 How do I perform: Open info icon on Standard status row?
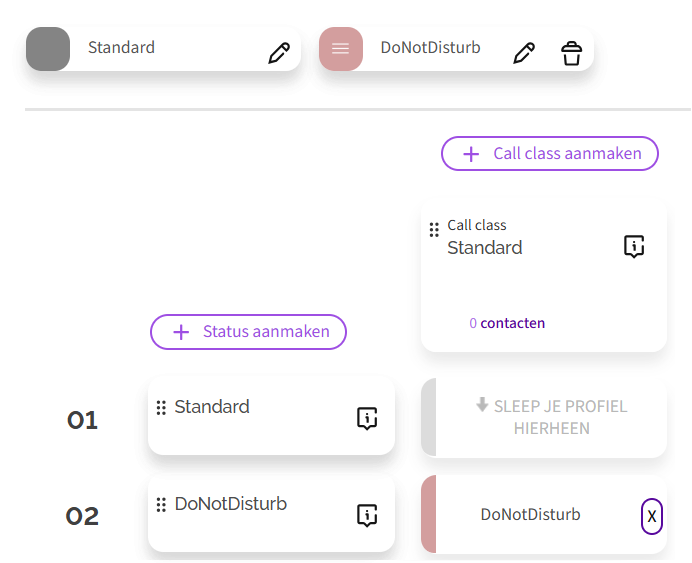[367, 419]
